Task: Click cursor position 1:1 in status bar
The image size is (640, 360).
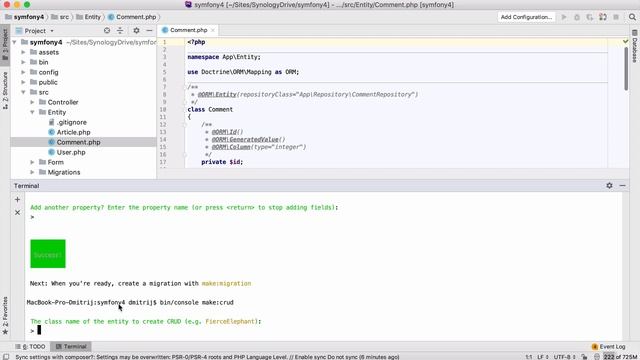Action: [x=529, y=357]
